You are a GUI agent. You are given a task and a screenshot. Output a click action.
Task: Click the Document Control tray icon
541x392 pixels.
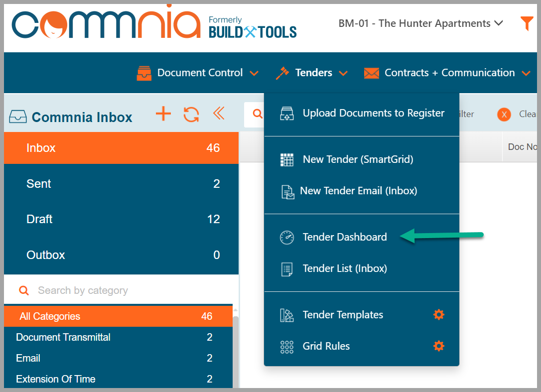tap(144, 73)
